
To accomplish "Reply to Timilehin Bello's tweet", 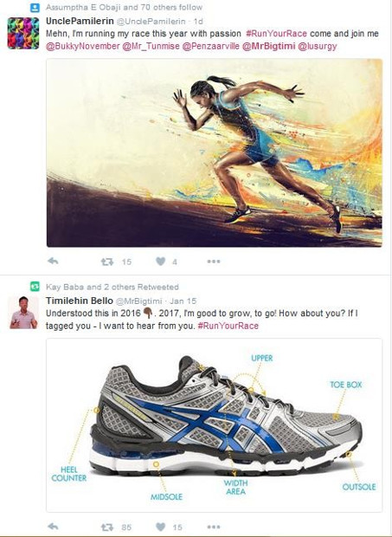I will [x=53, y=527].
